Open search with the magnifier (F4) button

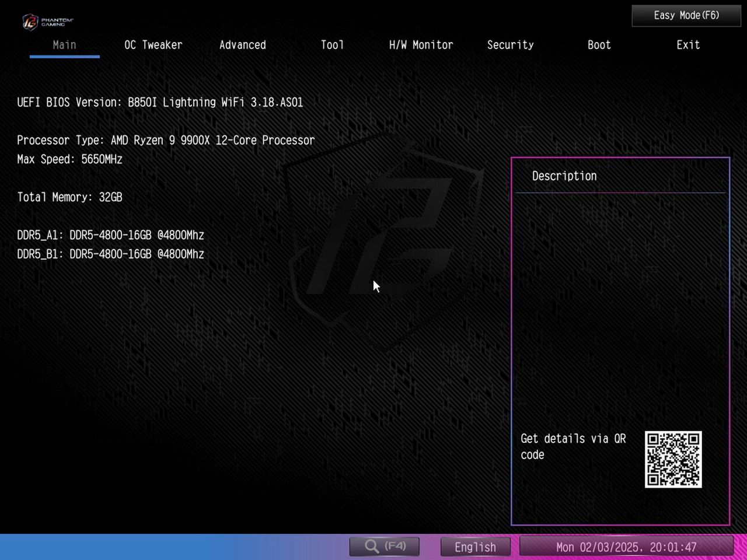coord(385,547)
